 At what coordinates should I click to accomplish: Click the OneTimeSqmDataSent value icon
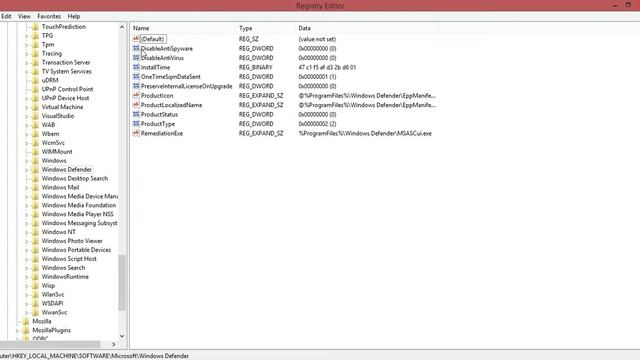click(x=136, y=77)
